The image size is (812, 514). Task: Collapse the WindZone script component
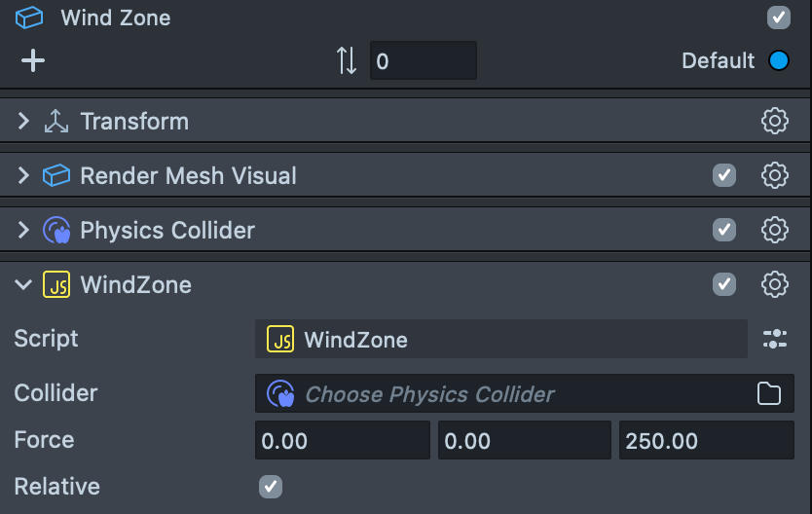23,284
